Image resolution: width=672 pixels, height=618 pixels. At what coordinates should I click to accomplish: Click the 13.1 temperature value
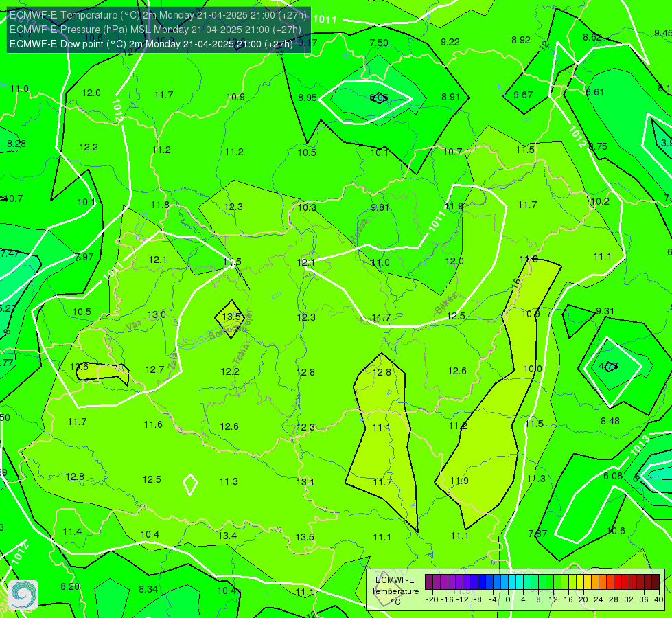[305, 482]
